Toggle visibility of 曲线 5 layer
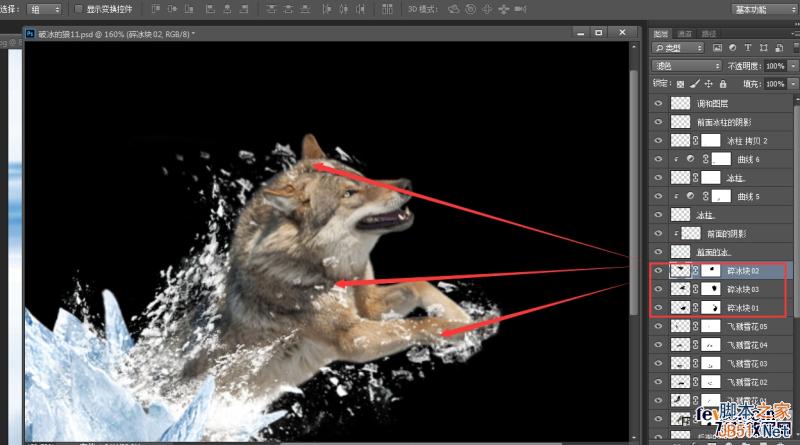Screen dimensions: 800x445 pyautogui.click(x=658, y=196)
